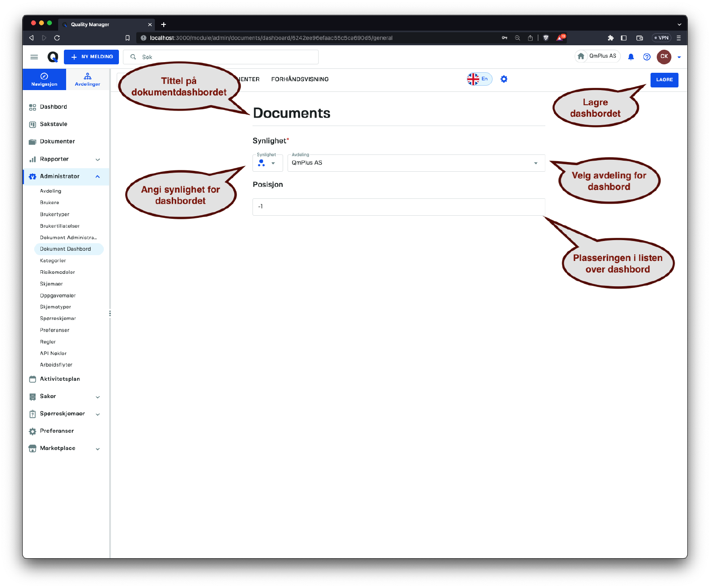Open the Synlighet visibility dropdown
The image size is (710, 588).
coord(267,163)
